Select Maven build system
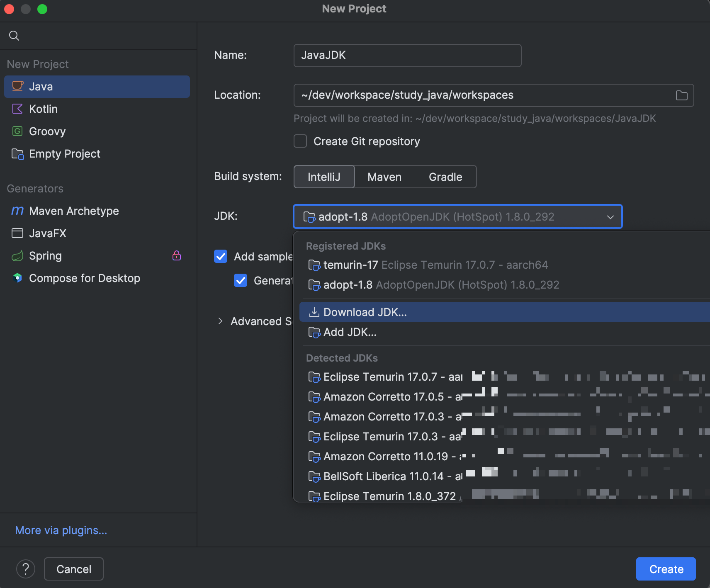 click(x=384, y=177)
